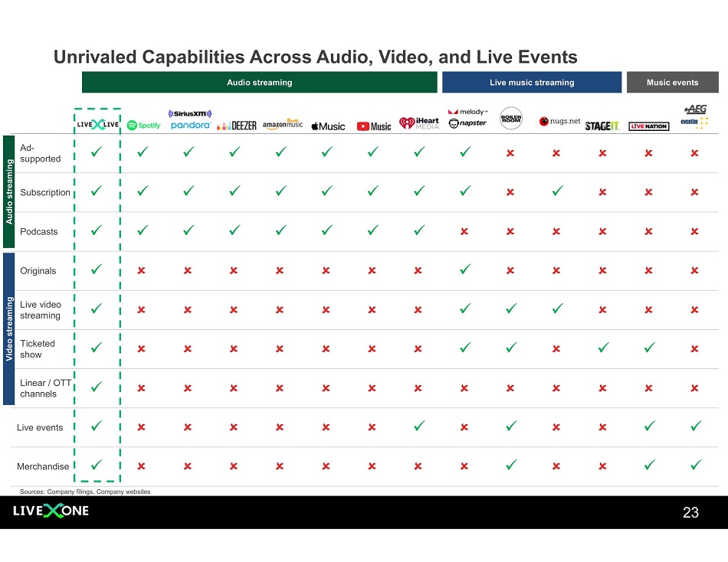Viewport: 728px width, 562px height.
Task: Click the slide page number 23
Action: [690, 513]
